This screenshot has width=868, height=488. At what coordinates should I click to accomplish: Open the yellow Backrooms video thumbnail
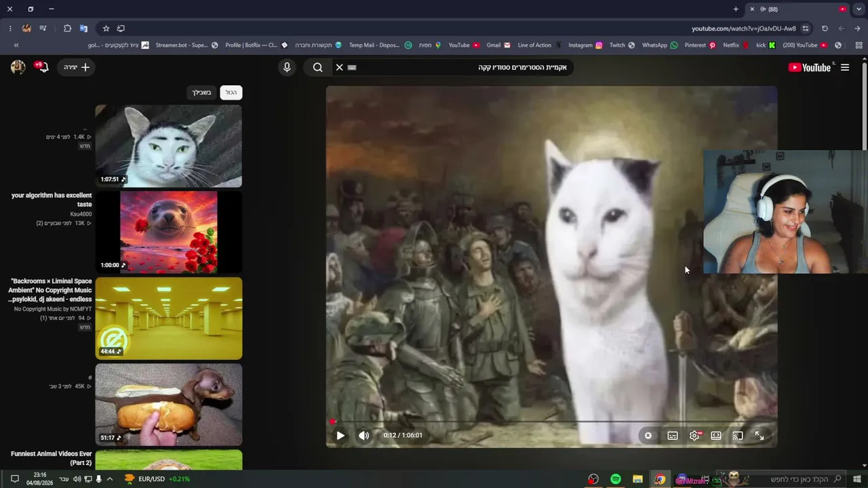169,319
